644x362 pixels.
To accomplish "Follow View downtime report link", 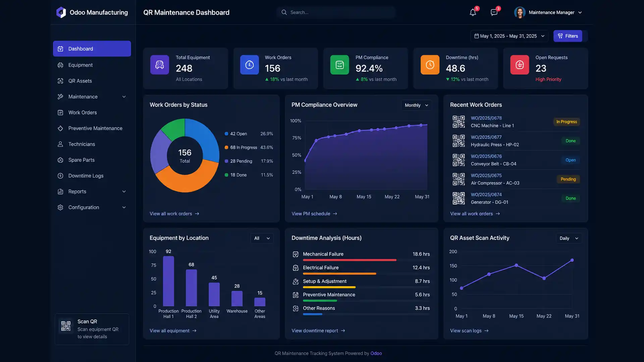I will click(x=318, y=330).
